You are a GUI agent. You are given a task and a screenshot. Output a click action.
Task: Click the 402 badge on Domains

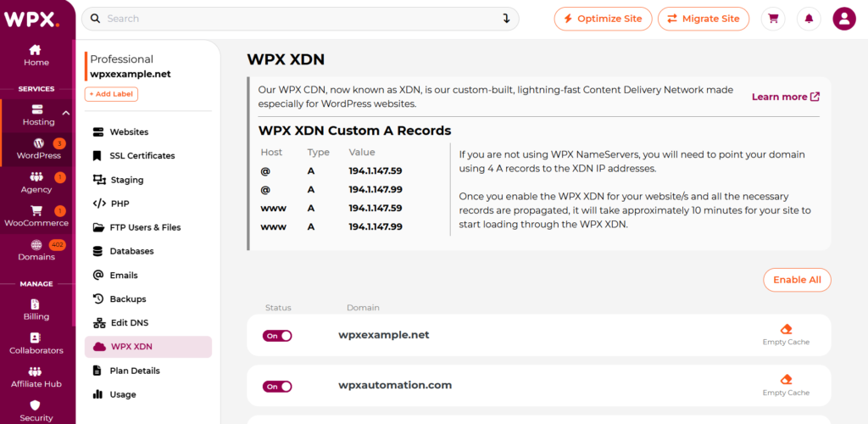pyautogui.click(x=58, y=245)
